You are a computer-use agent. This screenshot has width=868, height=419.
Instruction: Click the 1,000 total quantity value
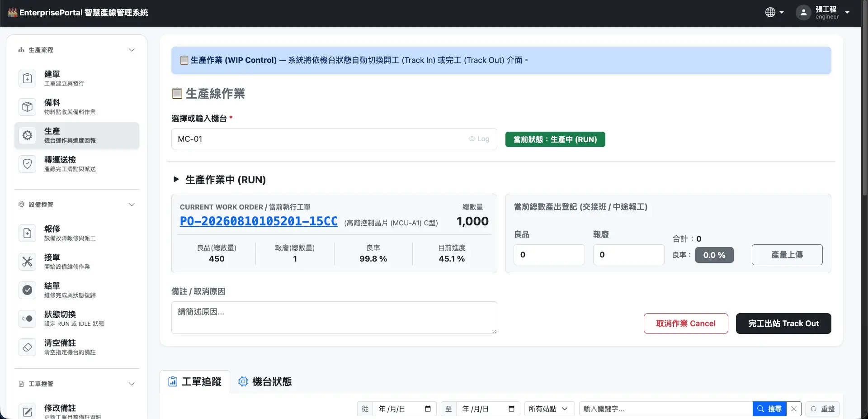(472, 221)
